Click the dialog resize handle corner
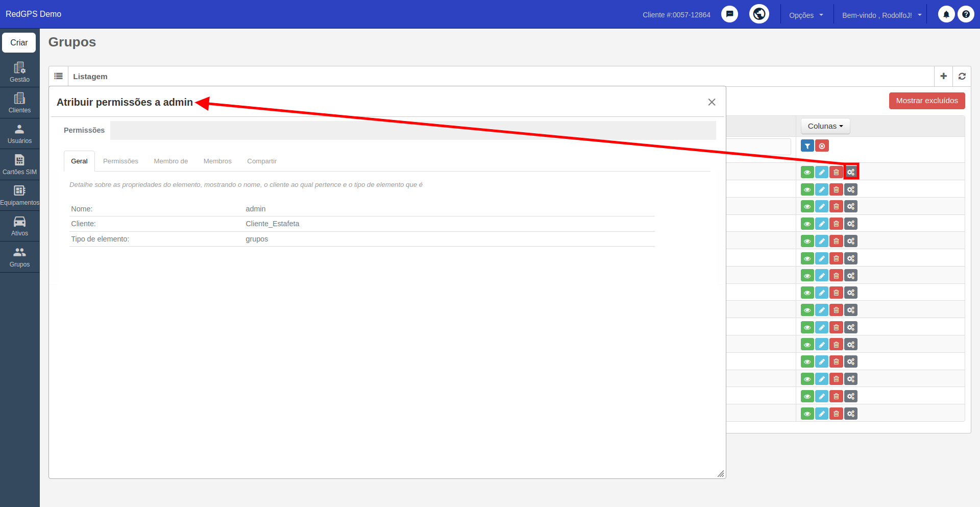 (x=721, y=474)
